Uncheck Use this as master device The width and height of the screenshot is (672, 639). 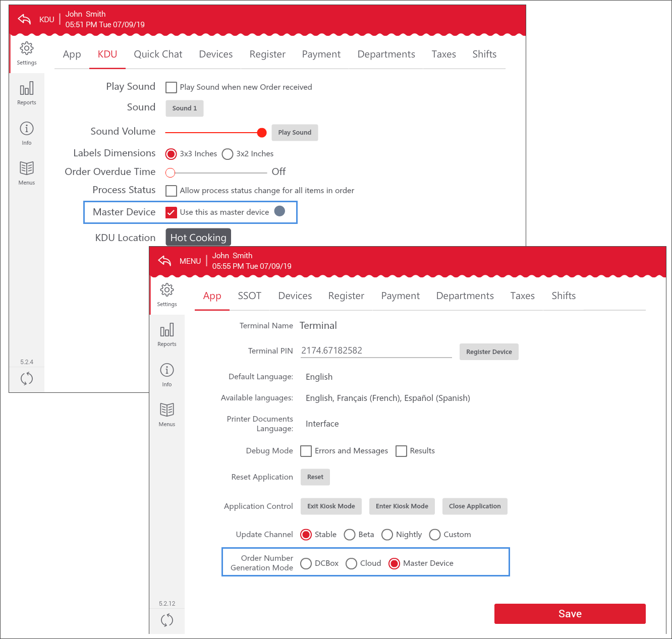click(x=172, y=212)
